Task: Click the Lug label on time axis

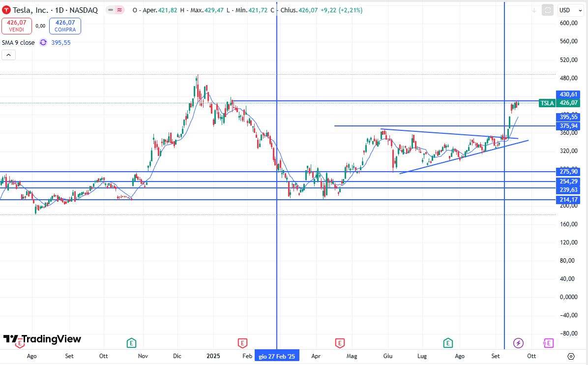Action: (x=422, y=356)
